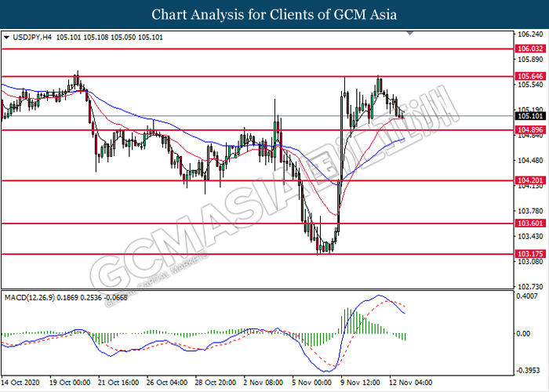Click the -0.3953 MACD scale value
The image size is (549, 392).
(528, 370)
